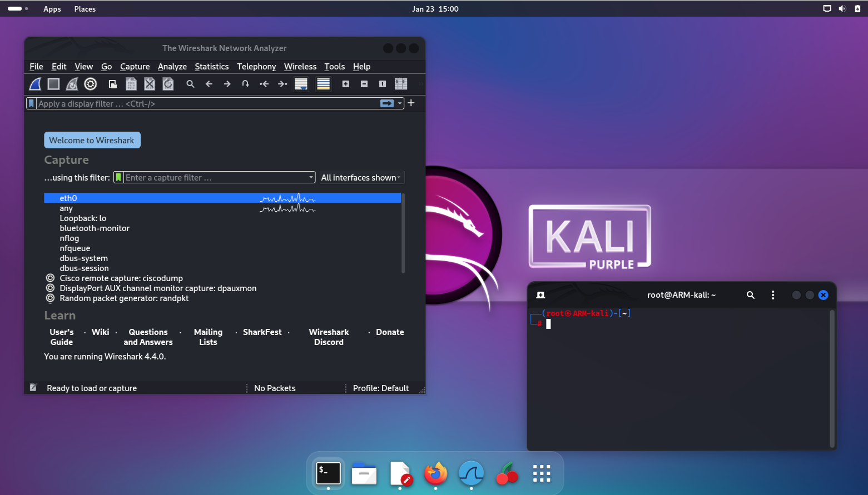The image size is (868, 495).
Task: Open the capture filter dropdown arrow
Action: click(311, 178)
